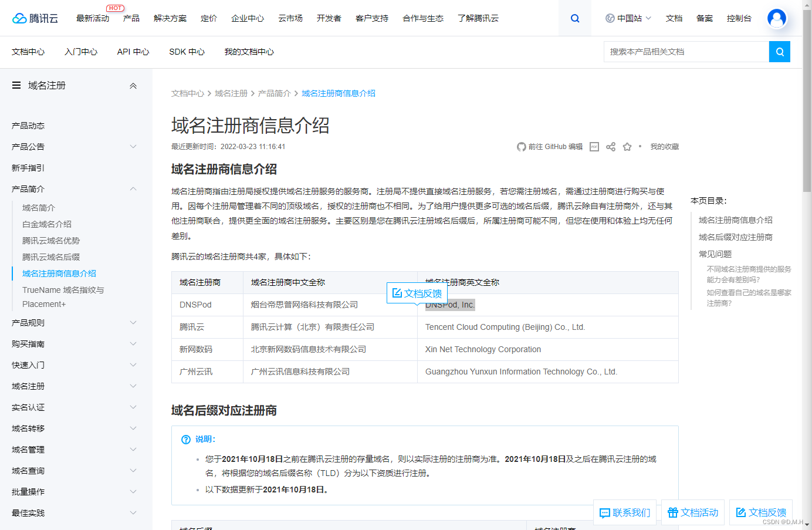Jump to 常见问题 in page contents
The width and height of the screenshot is (812, 530).
[x=715, y=254]
